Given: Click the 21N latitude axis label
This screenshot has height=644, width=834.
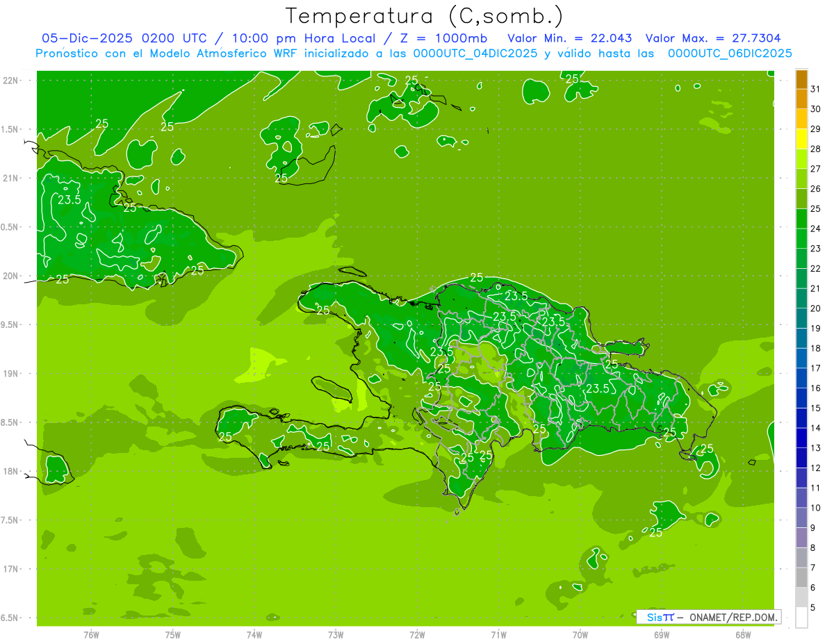Looking at the screenshot, I should click(11, 179).
